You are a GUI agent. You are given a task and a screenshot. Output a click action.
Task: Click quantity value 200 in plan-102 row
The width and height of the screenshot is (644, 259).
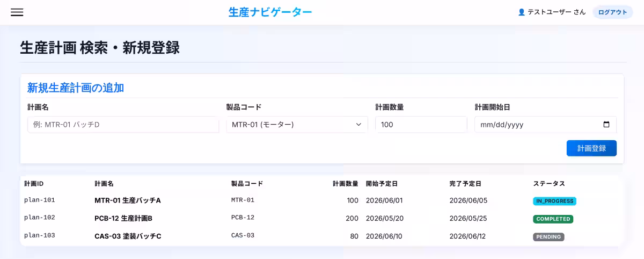tap(352, 218)
